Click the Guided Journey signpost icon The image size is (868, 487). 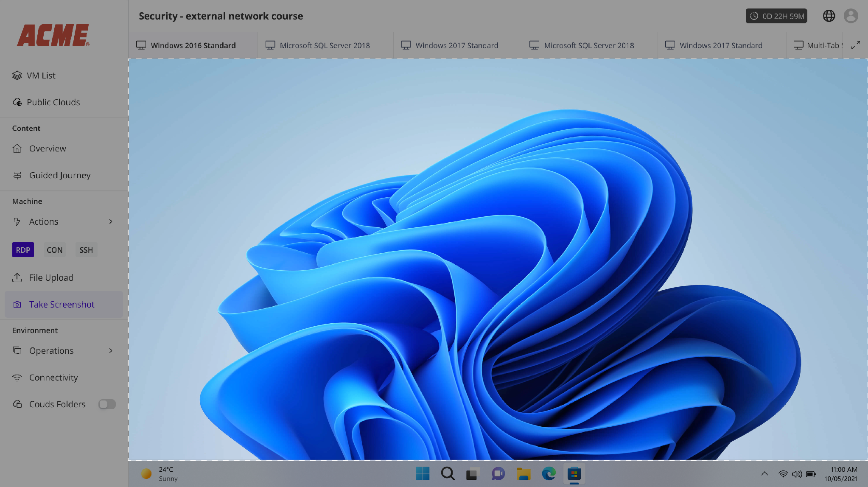coord(17,175)
